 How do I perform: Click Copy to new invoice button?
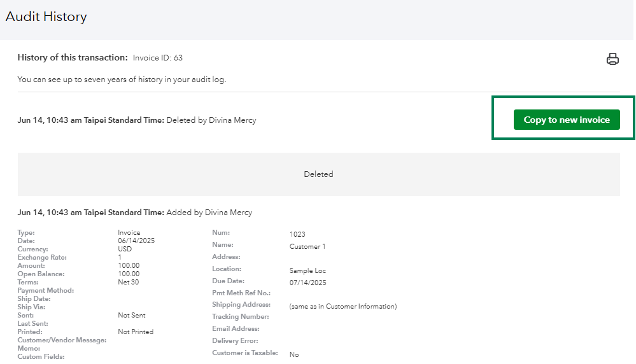tap(567, 120)
